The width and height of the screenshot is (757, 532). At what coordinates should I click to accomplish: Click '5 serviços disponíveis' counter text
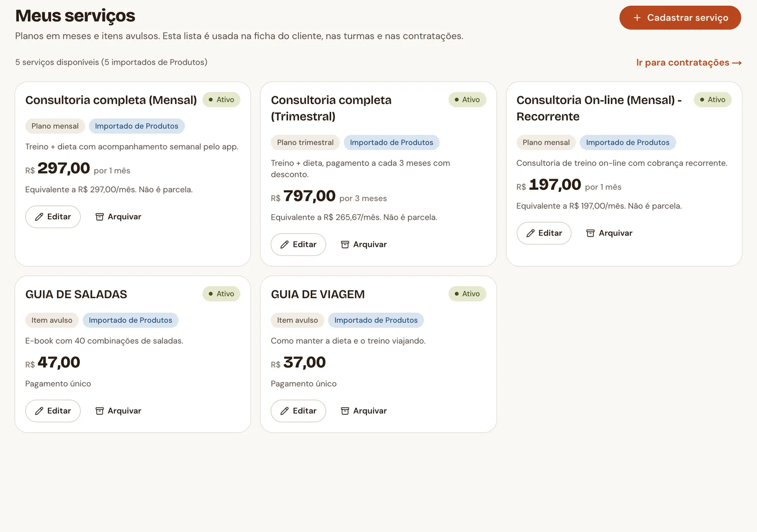point(57,62)
